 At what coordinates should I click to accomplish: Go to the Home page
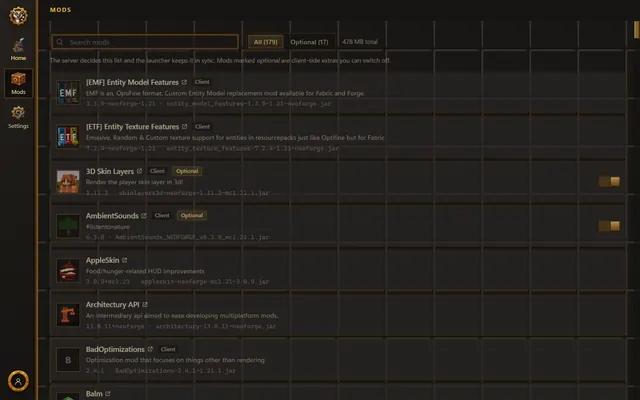pyautogui.click(x=18, y=49)
